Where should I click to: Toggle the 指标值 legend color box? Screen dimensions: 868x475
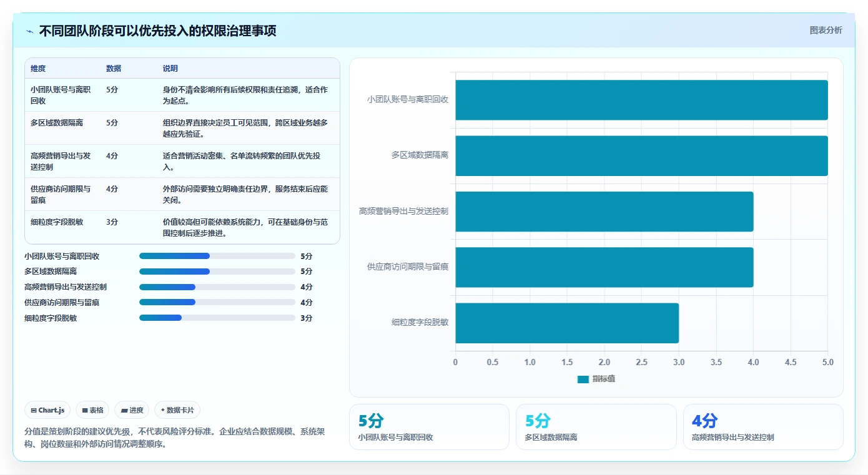coord(583,379)
